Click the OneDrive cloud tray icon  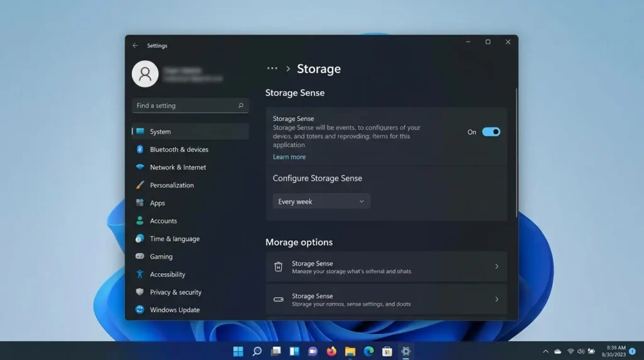(x=558, y=351)
